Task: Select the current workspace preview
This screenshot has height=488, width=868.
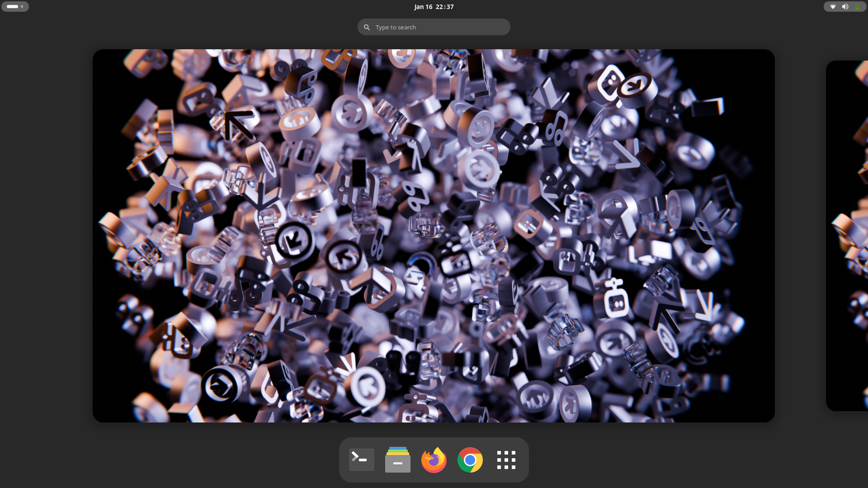Action: tap(434, 236)
